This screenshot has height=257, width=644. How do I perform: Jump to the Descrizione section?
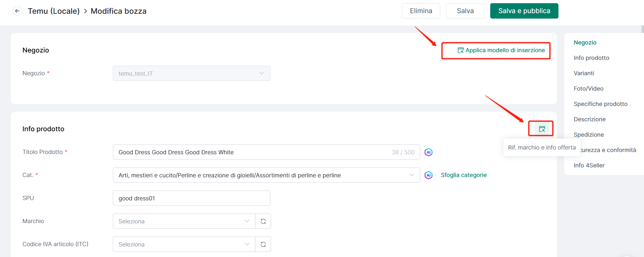pos(590,119)
